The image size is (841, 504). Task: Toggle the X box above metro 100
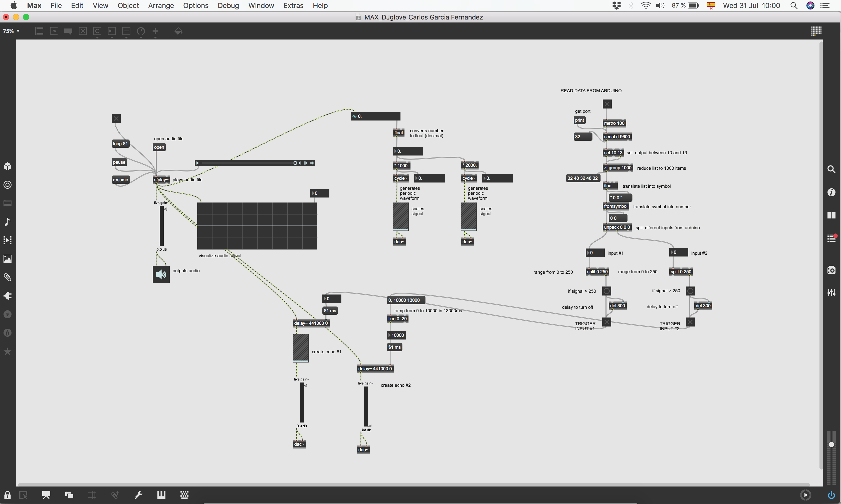(607, 104)
